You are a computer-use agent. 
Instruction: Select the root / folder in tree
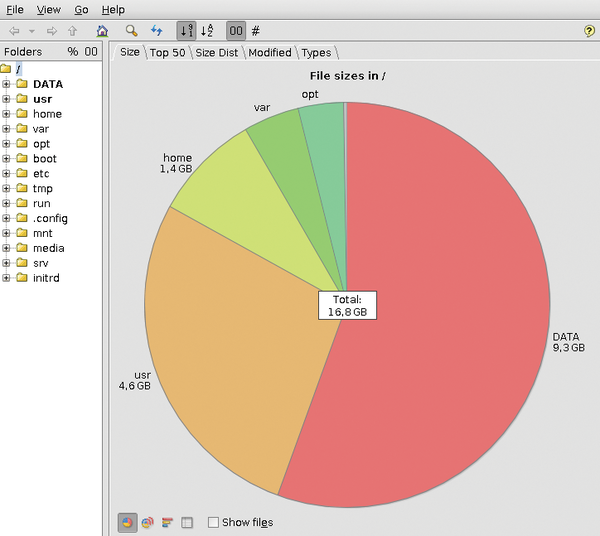[18, 69]
